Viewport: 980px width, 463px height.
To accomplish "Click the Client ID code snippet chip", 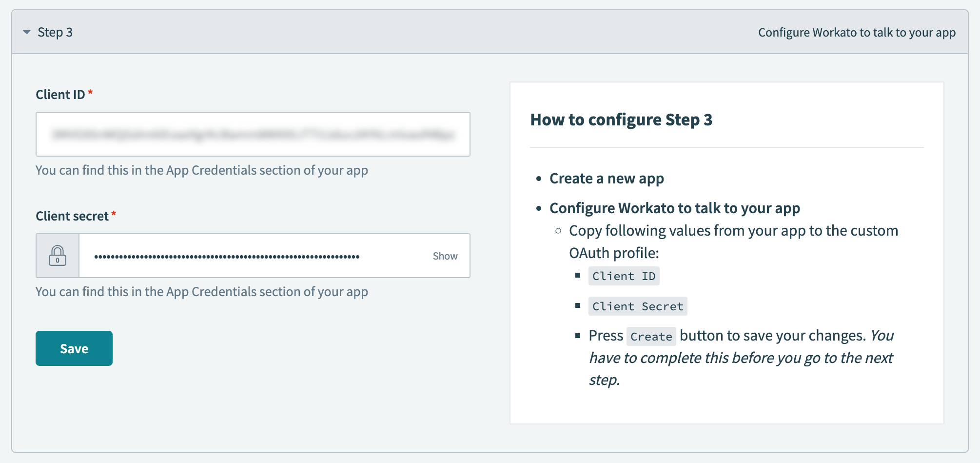I will 624,276.
